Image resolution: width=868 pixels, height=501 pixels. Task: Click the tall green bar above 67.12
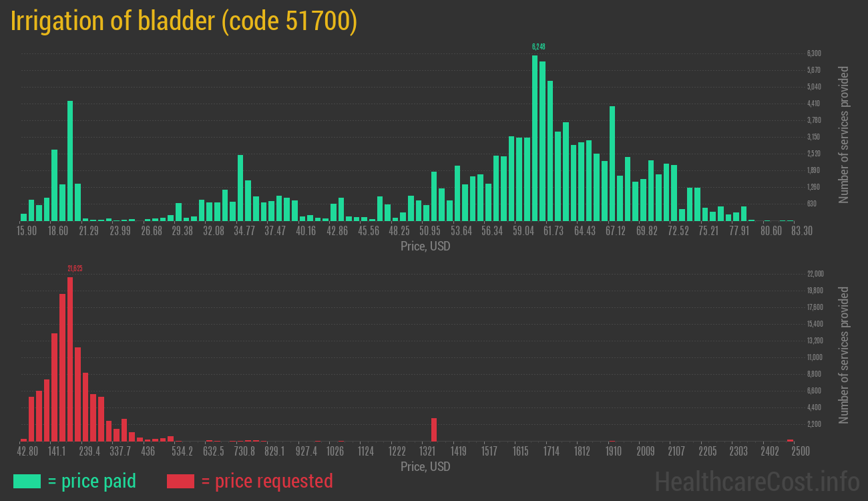(612, 163)
